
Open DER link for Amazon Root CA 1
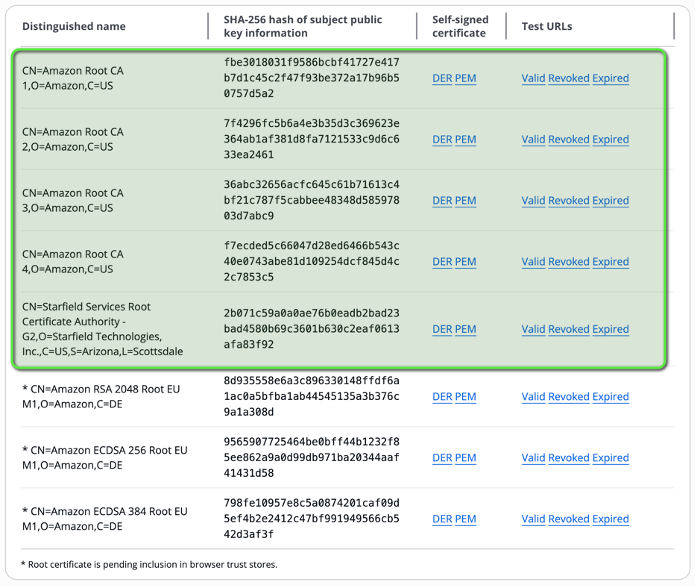[444, 78]
